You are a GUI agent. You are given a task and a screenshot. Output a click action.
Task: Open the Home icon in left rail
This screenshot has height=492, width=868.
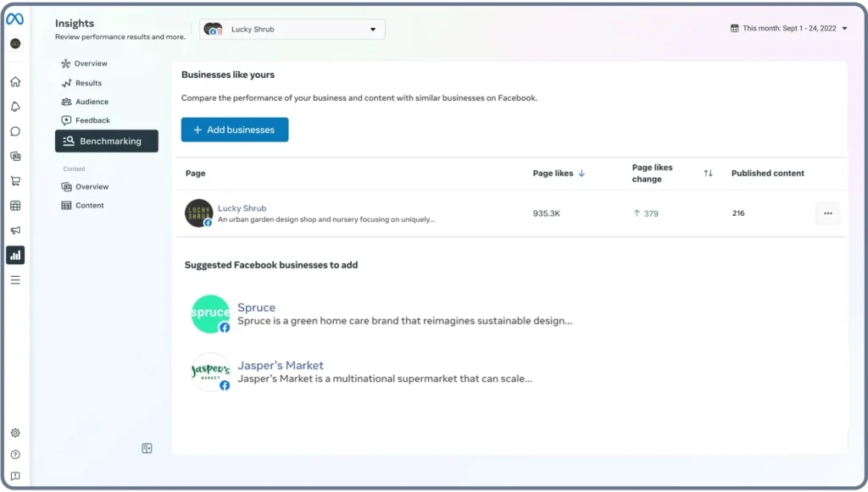tap(15, 82)
